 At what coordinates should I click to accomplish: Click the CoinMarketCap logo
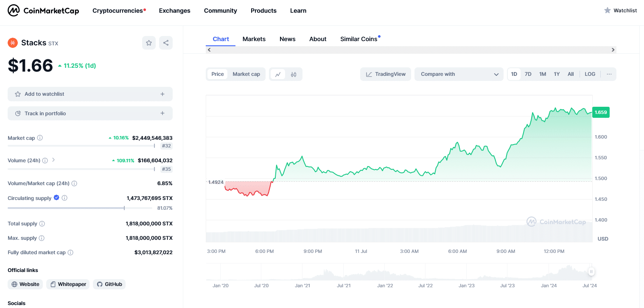tap(43, 11)
